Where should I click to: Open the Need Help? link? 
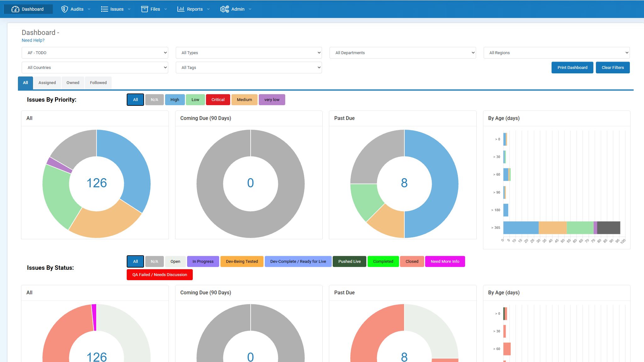click(x=33, y=40)
